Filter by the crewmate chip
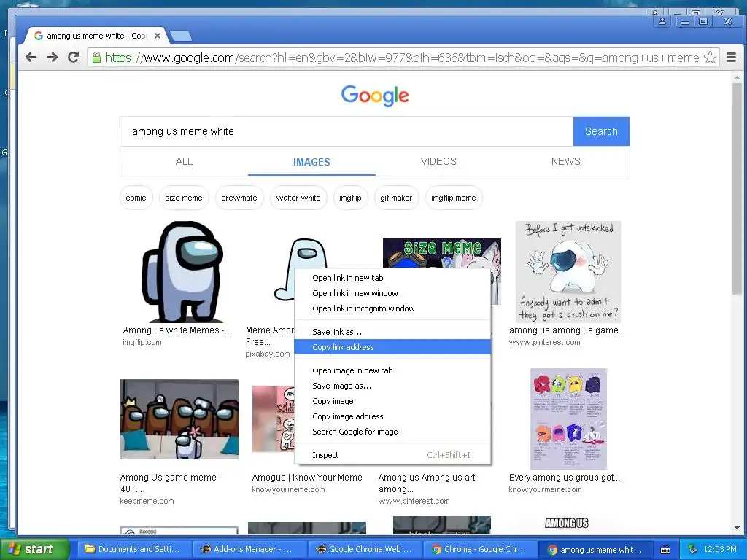Screen dimensions: 747x560 click(x=239, y=198)
